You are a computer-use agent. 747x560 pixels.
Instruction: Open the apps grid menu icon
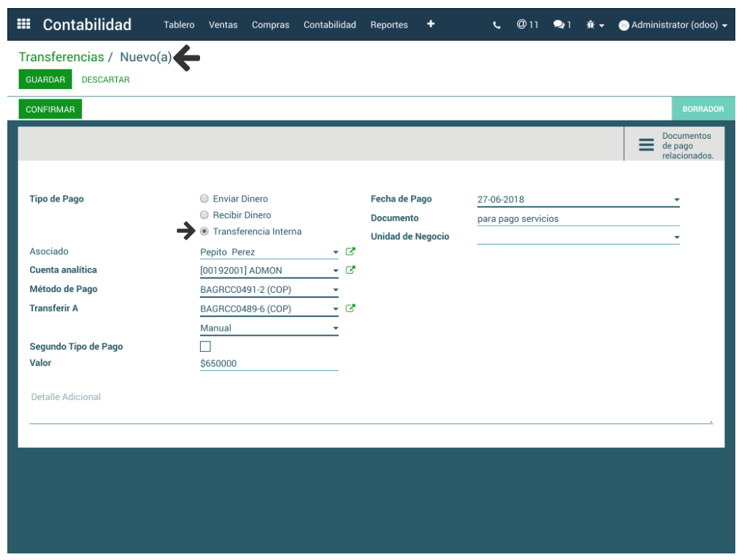[23, 24]
